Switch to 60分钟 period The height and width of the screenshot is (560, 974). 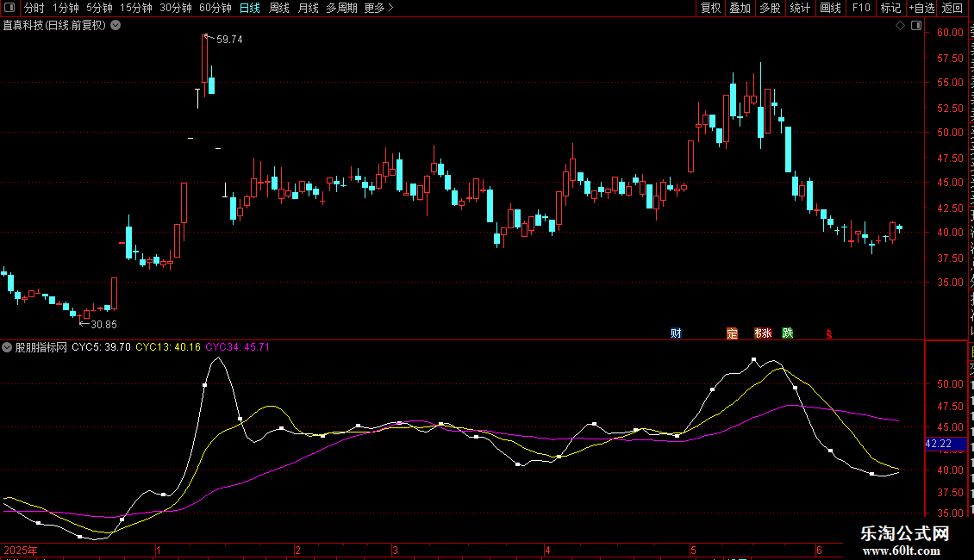pyautogui.click(x=215, y=8)
